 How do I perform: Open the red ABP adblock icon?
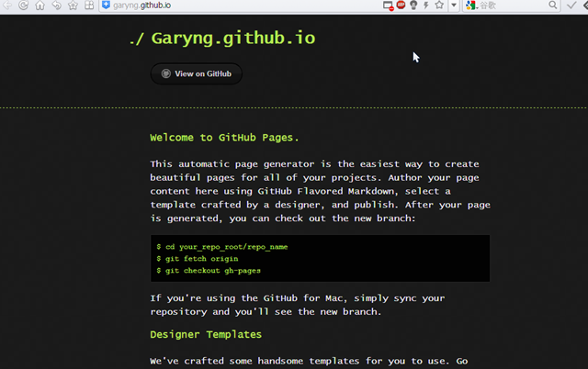tap(401, 5)
